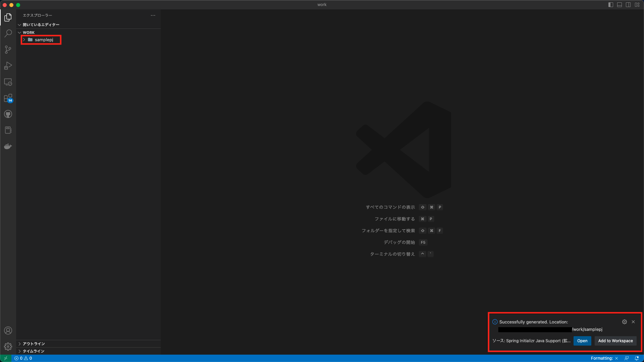The image size is (644, 362).
Task: Select the Source Control icon
Action: click(8, 49)
